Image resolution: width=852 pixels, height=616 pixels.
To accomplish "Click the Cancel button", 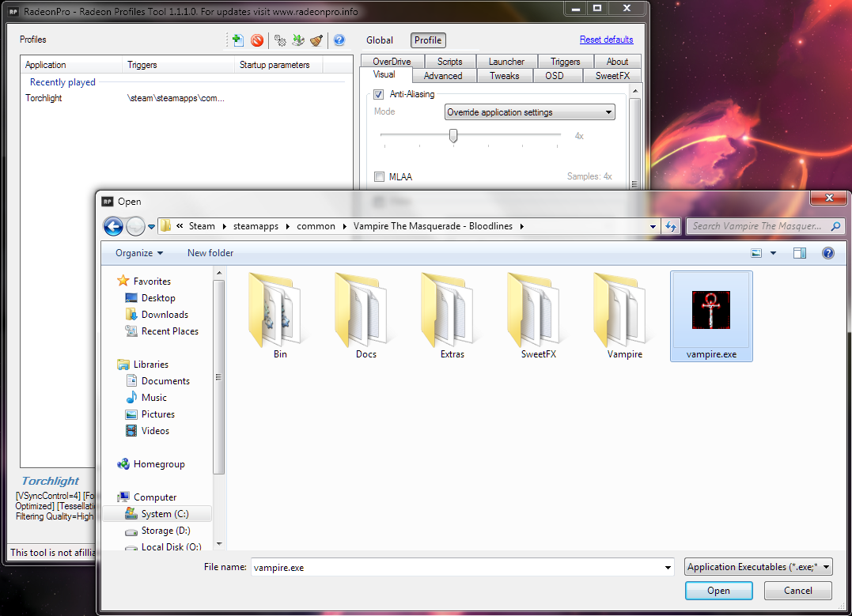I will 797,591.
